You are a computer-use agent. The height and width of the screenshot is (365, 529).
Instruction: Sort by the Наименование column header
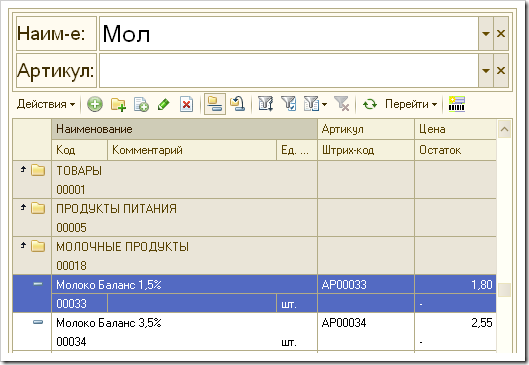pos(185,129)
